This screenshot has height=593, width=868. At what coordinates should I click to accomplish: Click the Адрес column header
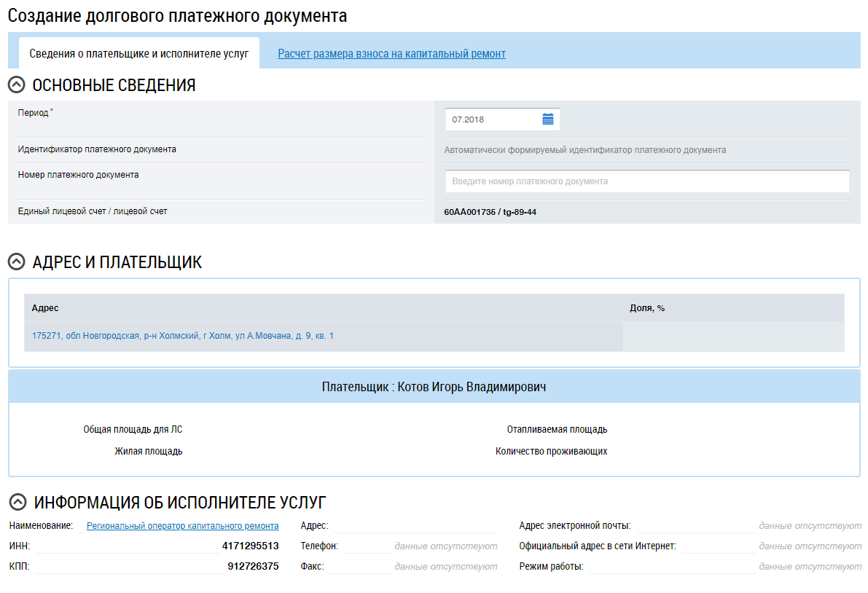45,308
